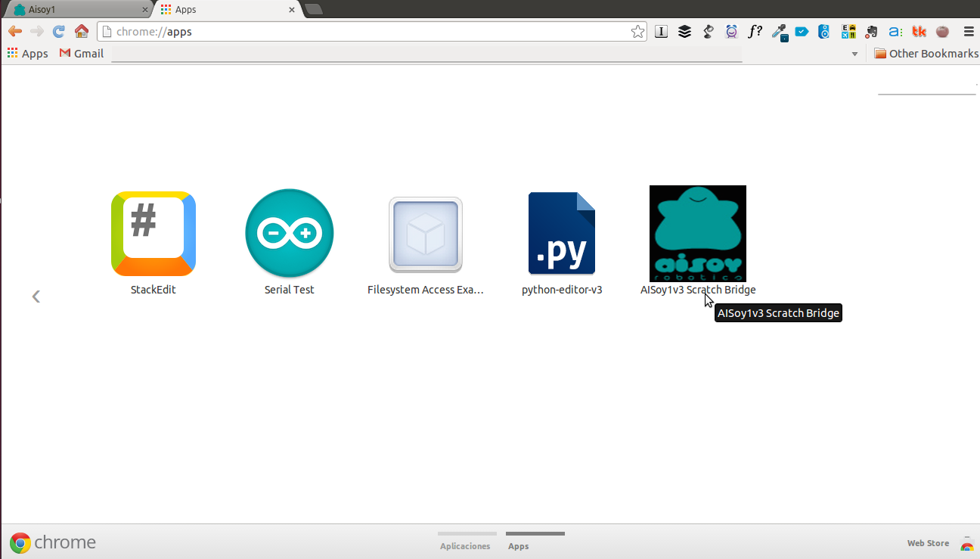This screenshot has height=559, width=980.
Task: Open the Chrome hamburger menu
Action: (969, 32)
